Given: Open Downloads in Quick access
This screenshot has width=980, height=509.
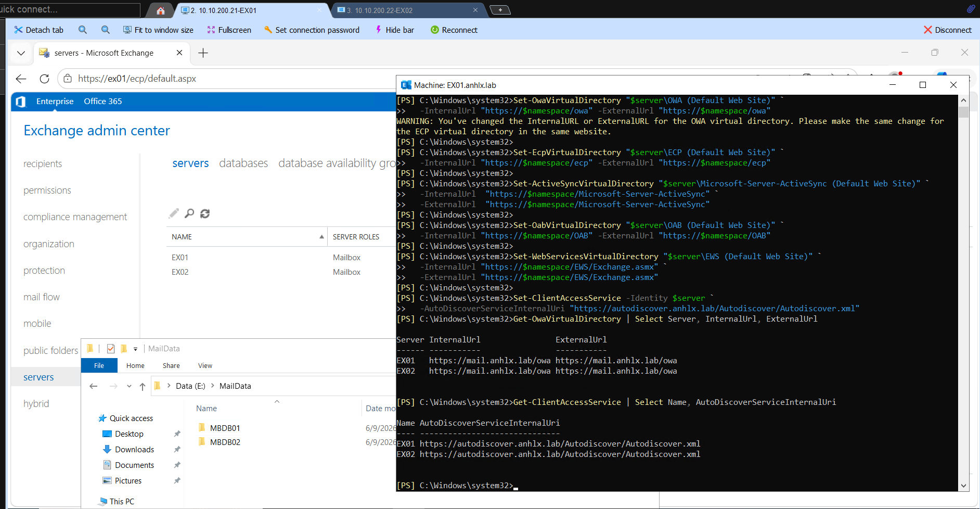Looking at the screenshot, I should (134, 450).
